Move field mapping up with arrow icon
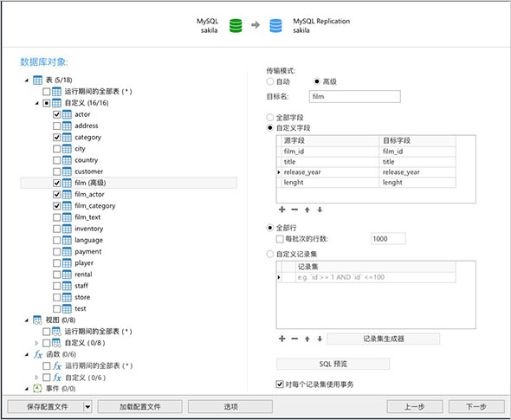The width and height of the screenshot is (511, 420). tap(307, 210)
